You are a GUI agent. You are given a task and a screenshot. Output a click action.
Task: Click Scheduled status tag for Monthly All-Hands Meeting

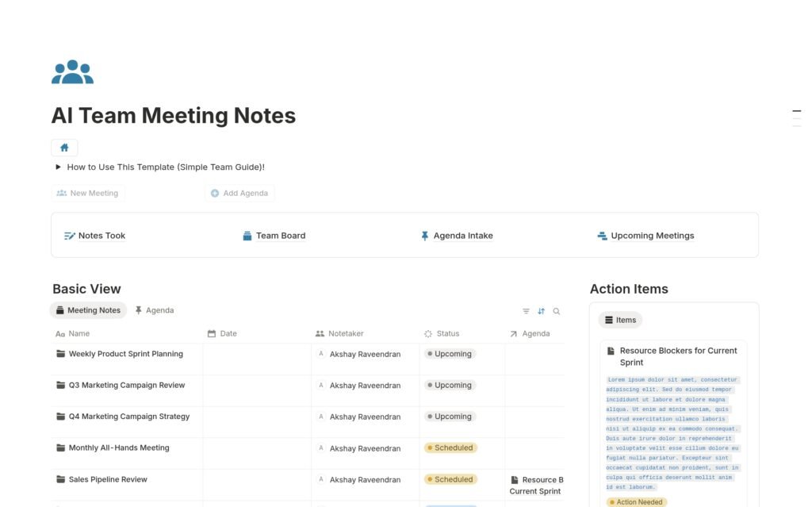(450, 447)
